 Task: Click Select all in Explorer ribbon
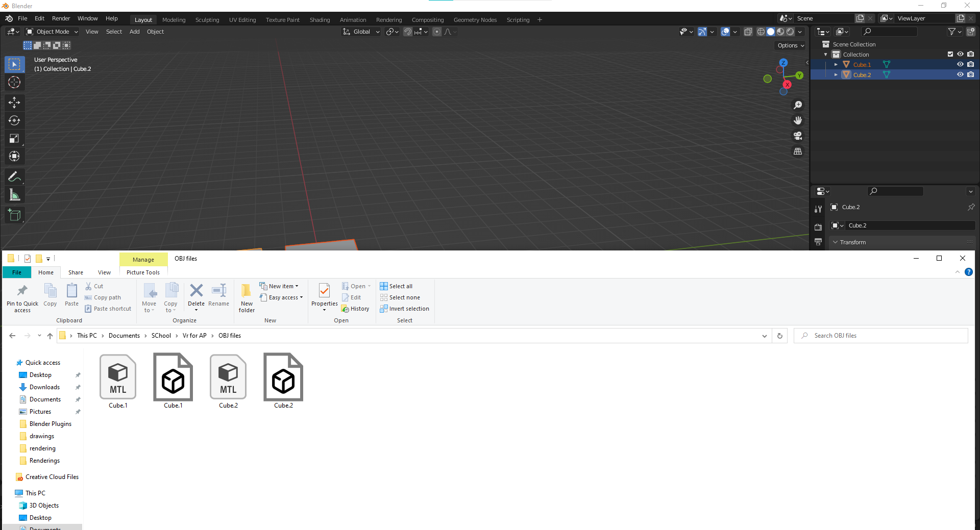click(396, 286)
